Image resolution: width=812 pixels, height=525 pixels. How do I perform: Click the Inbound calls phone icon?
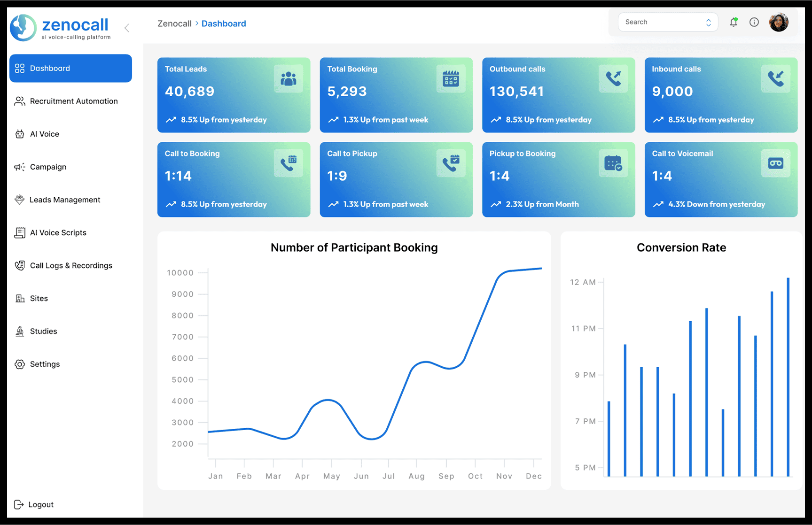point(776,79)
